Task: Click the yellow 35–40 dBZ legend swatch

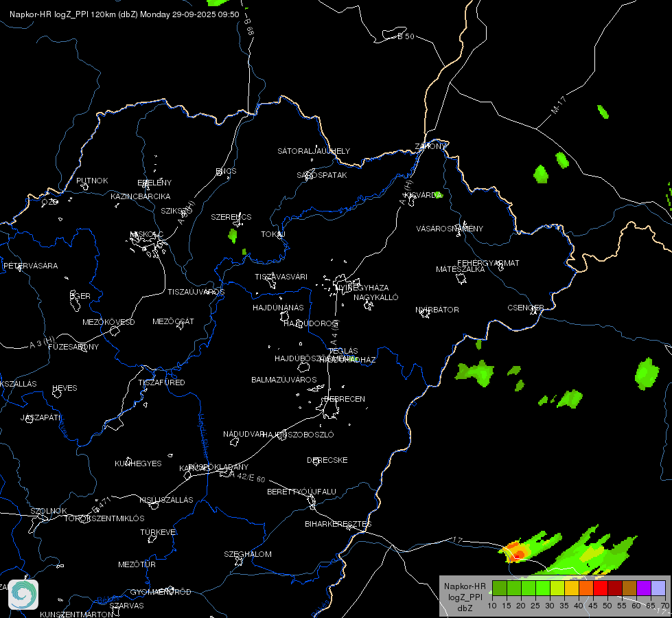Action: 572,588
